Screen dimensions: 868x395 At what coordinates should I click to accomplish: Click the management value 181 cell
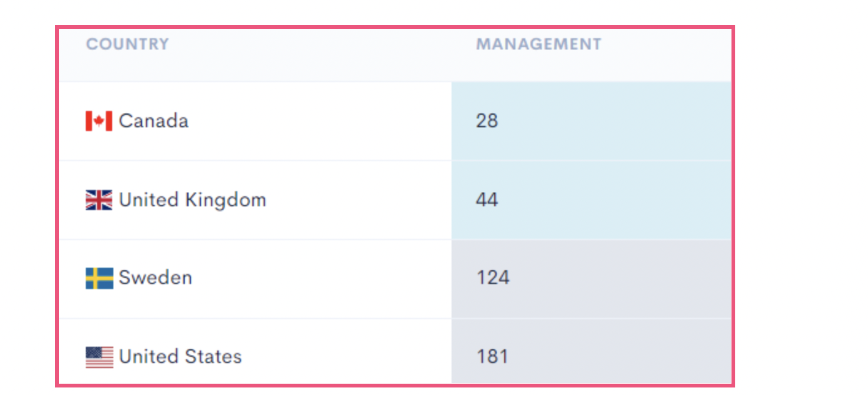point(591,351)
